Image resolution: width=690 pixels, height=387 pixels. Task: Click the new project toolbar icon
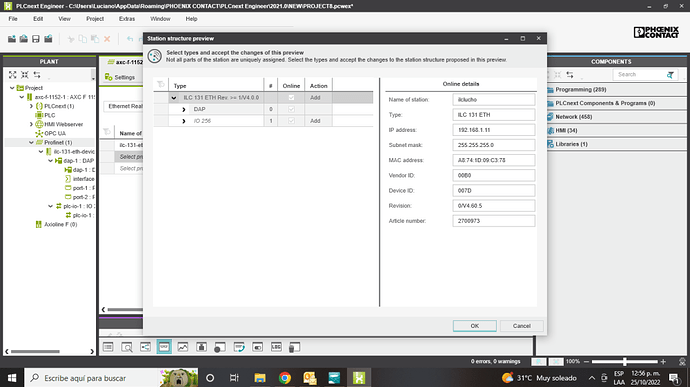[12, 39]
